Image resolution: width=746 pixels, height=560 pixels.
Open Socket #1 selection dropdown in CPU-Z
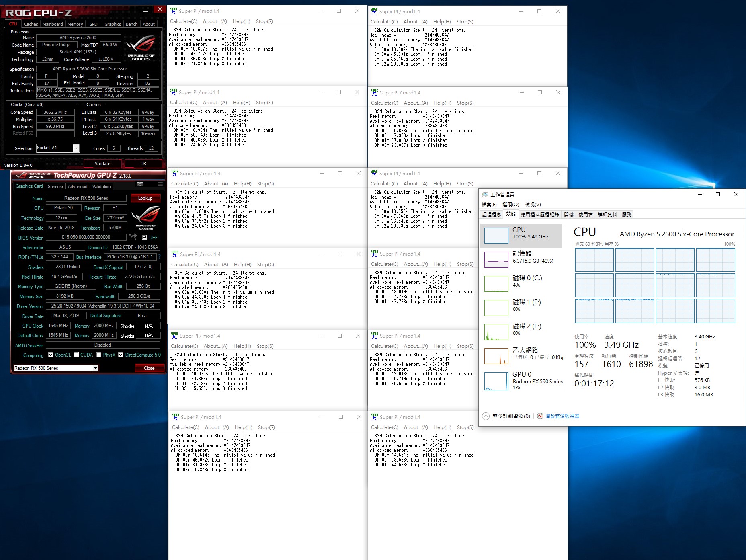click(76, 148)
